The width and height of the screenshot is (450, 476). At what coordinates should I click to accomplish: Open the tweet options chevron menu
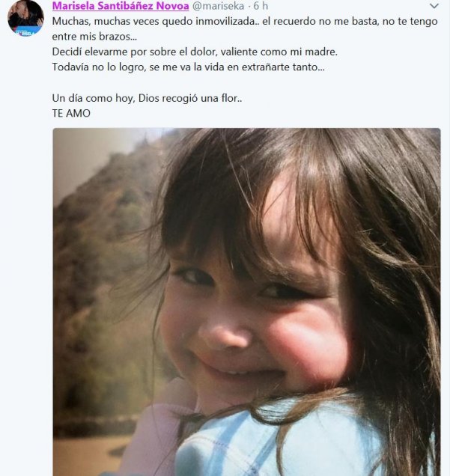coord(434,6)
